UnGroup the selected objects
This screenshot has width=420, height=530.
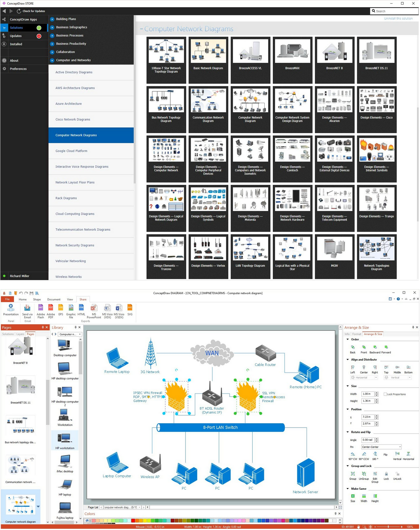pyautogui.click(x=364, y=476)
